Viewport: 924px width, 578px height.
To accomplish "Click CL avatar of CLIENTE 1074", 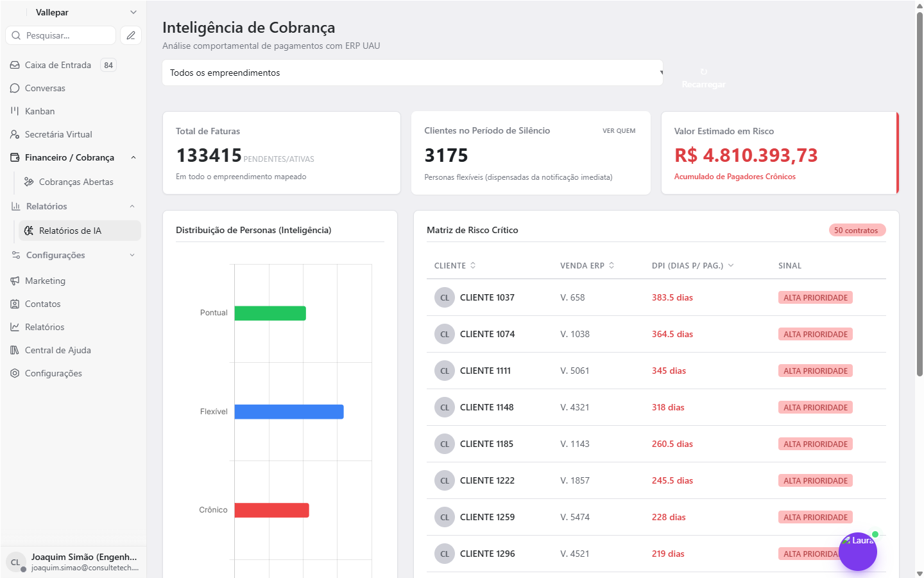I will (445, 334).
